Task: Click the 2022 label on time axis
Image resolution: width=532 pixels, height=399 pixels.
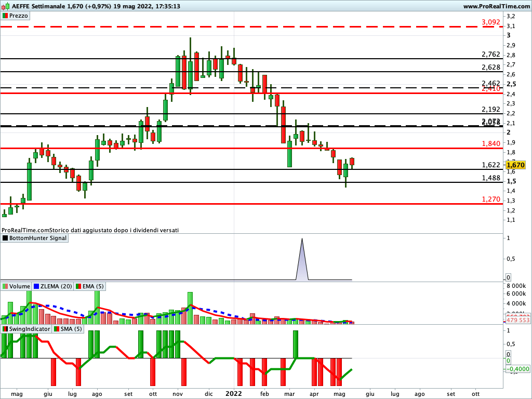Action: (234, 394)
